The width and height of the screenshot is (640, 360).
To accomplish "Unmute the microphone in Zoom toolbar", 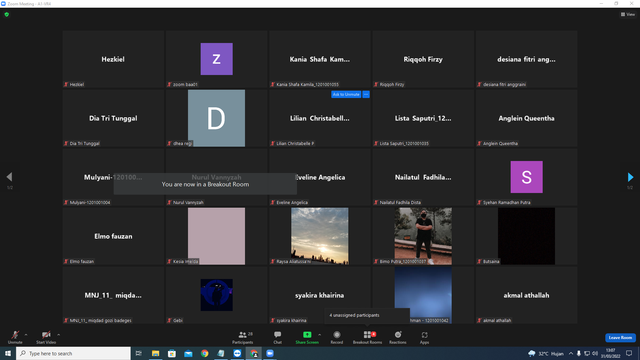I will pyautogui.click(x=15, y=337).
